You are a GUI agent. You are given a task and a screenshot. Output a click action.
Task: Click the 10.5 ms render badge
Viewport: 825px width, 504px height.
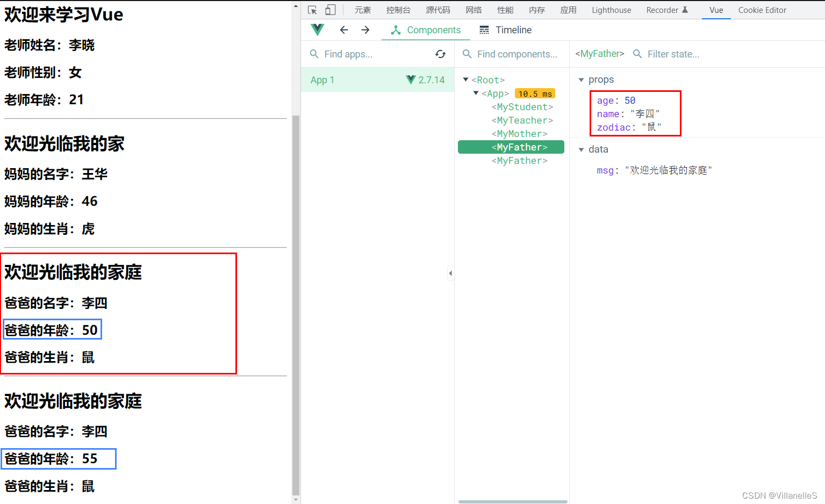(535, 93)
